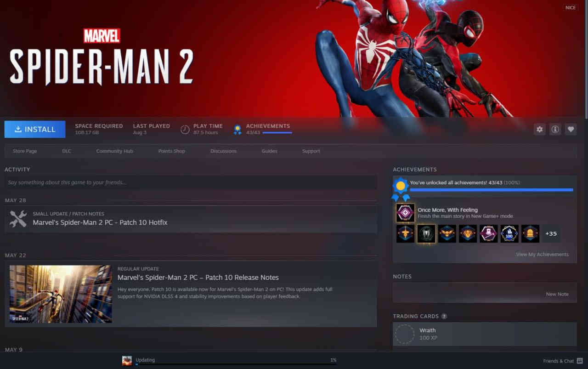588x369 pixels.
Task: Toggle the favorite heart icon
Action: [571, 129]
